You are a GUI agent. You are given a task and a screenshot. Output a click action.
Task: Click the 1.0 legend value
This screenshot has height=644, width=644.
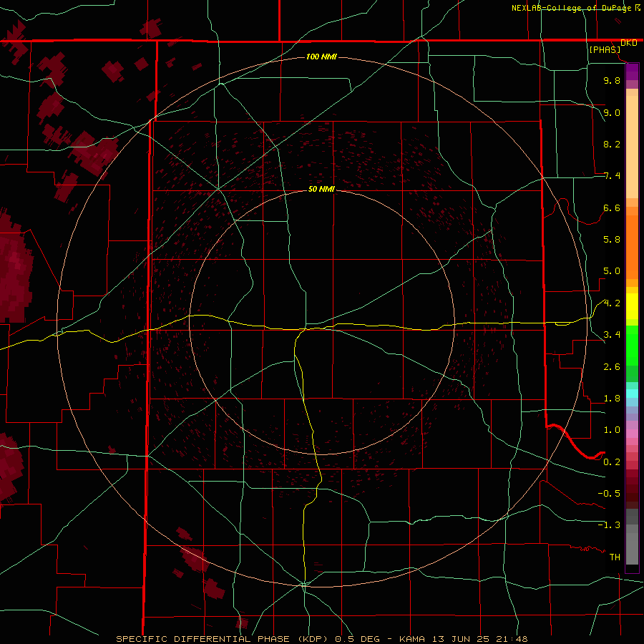(612, 429)
